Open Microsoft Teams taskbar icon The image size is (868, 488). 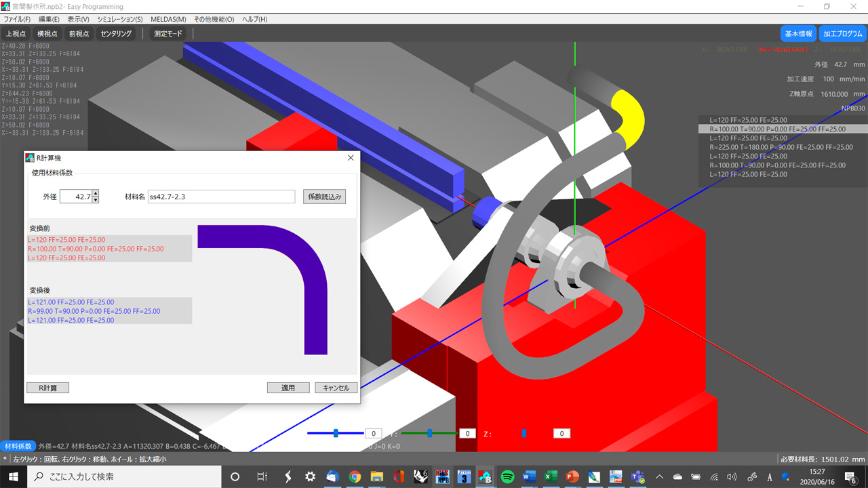637,476
